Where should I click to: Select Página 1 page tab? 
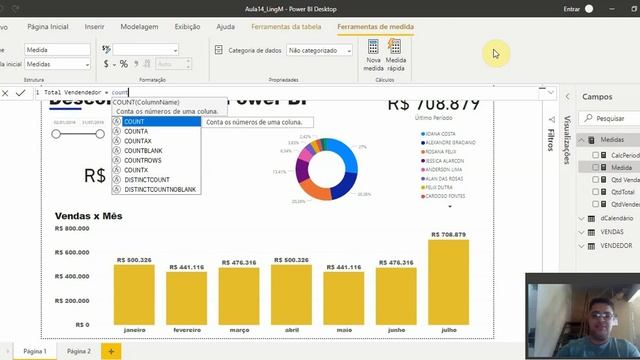(x=35, y=351)
